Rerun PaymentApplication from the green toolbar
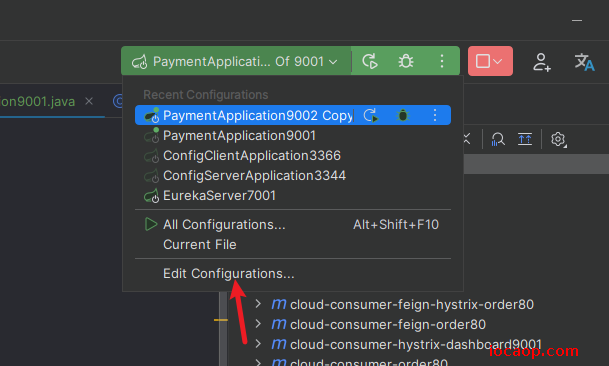 pyautogui.click(x=370, y=61)
